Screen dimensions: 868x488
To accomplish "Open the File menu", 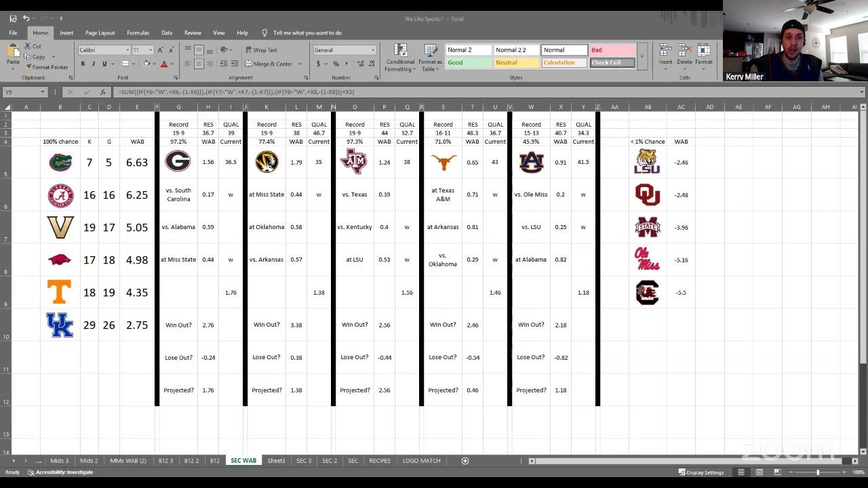I will pos(13,33).
